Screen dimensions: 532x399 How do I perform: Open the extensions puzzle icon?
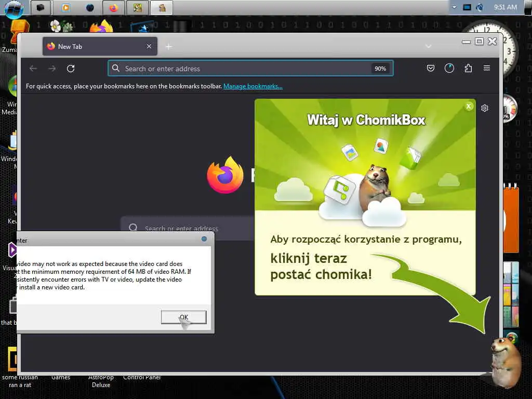pos(468,68)
